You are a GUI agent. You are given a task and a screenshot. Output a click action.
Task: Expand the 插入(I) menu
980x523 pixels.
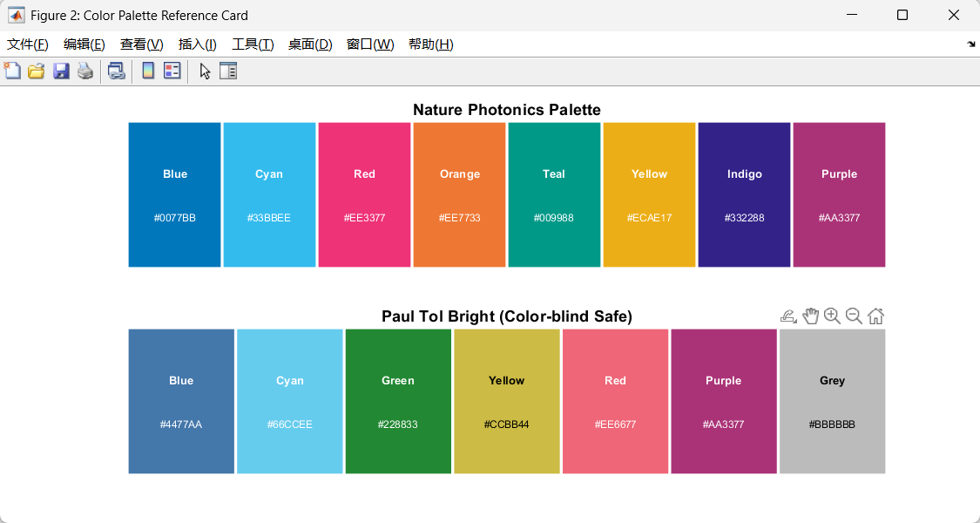click(x=198, y=44)
